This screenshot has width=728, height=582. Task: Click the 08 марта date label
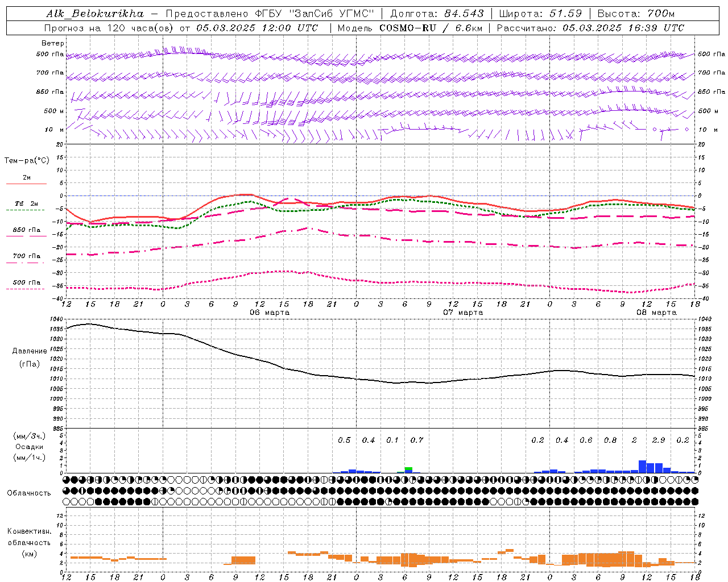coord(656,313)
